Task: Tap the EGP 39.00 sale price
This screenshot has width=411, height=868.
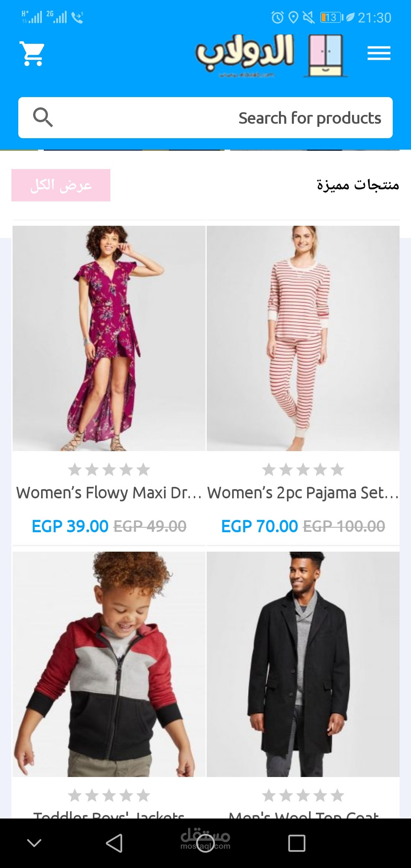Action: [x=70, y=526]
